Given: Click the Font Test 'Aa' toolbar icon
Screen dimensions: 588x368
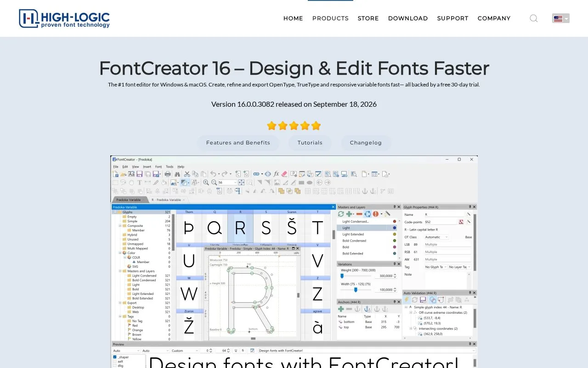Looking at the screenshot, I should (131, 174).
